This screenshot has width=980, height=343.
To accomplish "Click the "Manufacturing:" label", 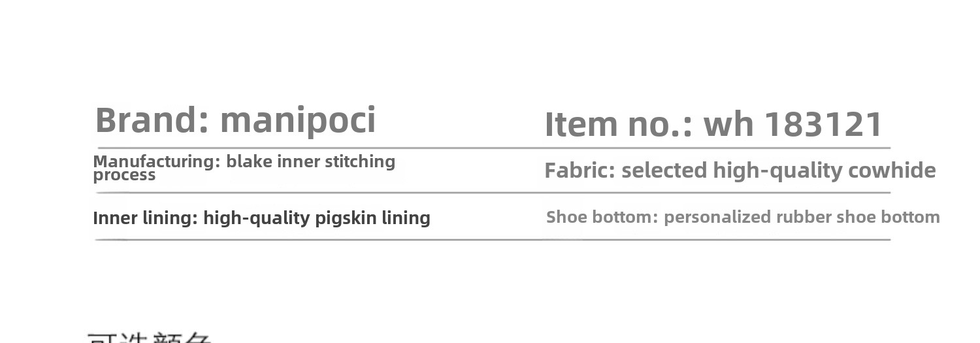I will pyautogui.click(x=157, y=161).
